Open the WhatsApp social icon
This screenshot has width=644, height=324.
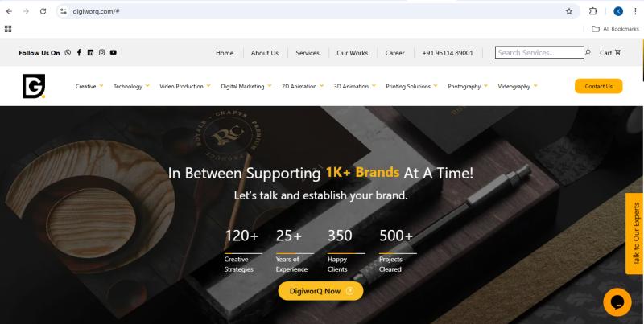(x=68, y=52)
